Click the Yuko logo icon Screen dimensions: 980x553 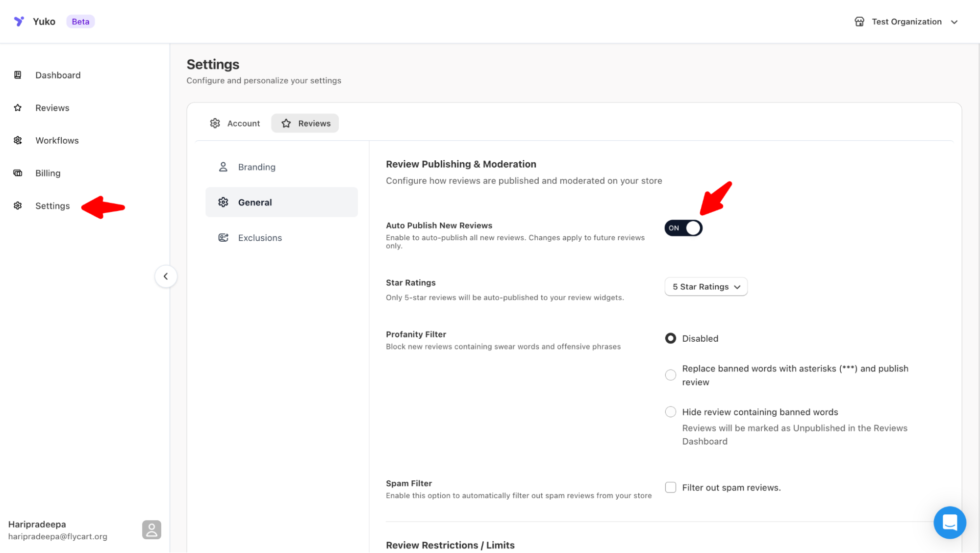19,21
